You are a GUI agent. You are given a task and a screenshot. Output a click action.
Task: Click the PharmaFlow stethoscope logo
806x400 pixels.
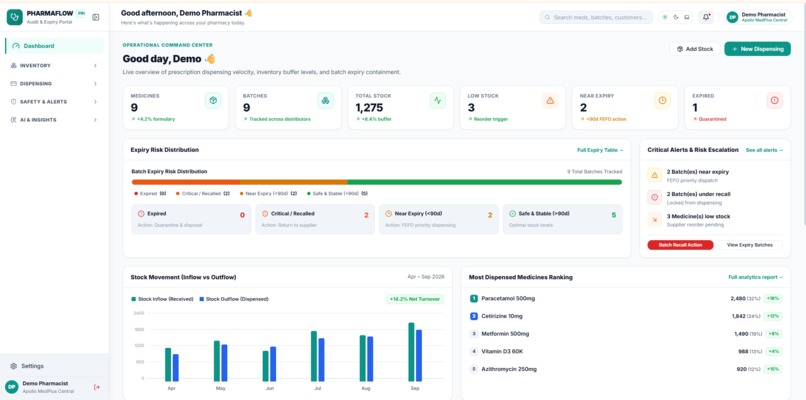[14, 17]
